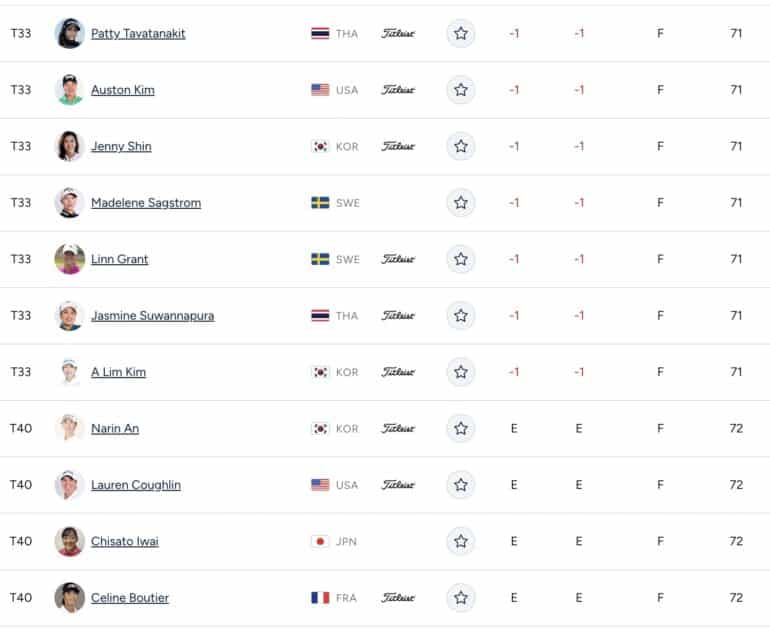Viewport: 770px width, 629px height.
Task: Favorite Patty Tavatanakit with the star icon
Action: point(461,33)
